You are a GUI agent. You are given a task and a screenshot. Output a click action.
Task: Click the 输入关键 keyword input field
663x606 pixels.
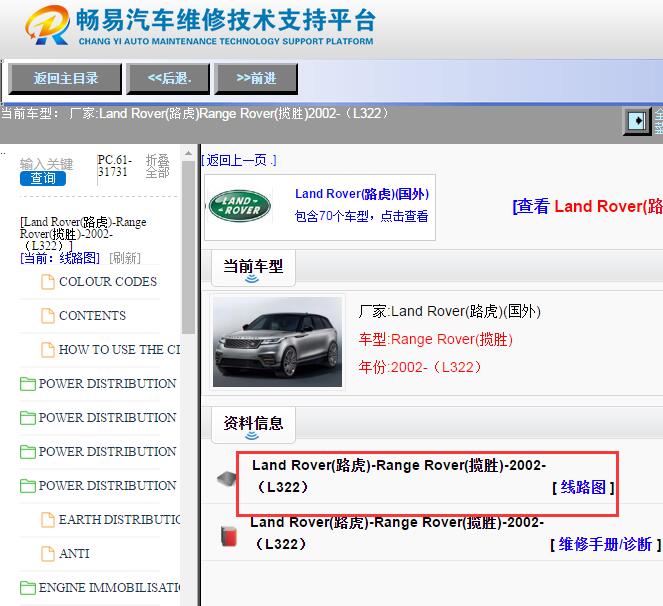[47, 164]
